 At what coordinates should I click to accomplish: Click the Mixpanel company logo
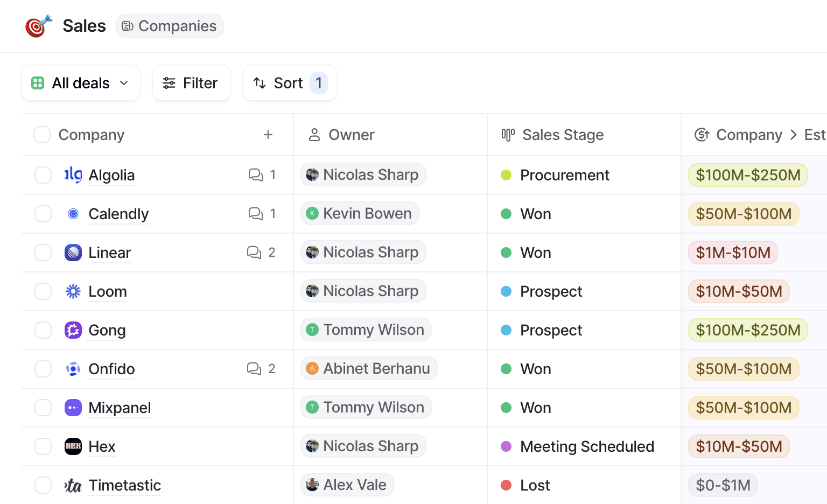tap(73, 408)
